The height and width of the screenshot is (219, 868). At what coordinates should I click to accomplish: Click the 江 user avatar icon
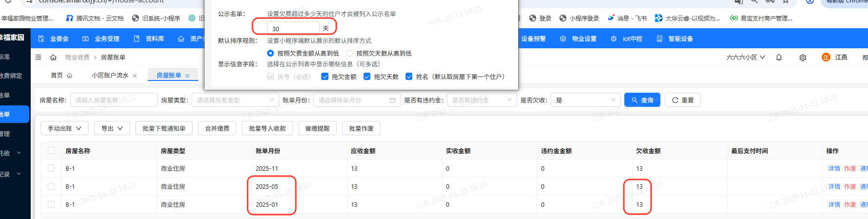[826, 58]
